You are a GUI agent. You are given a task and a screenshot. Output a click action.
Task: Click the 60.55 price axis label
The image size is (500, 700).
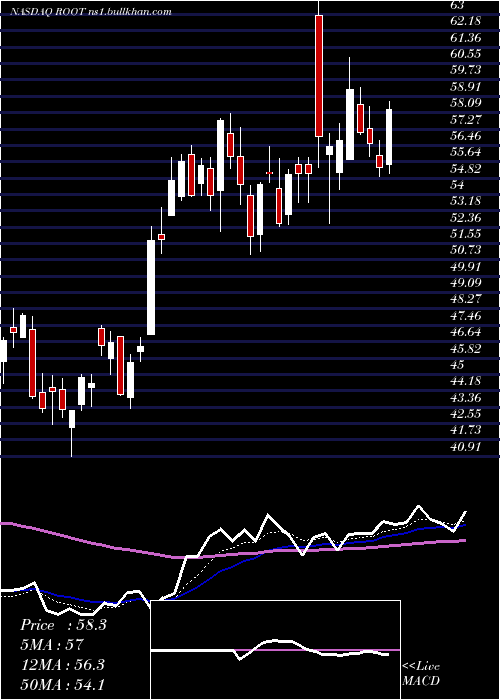(x=466, y=54)
